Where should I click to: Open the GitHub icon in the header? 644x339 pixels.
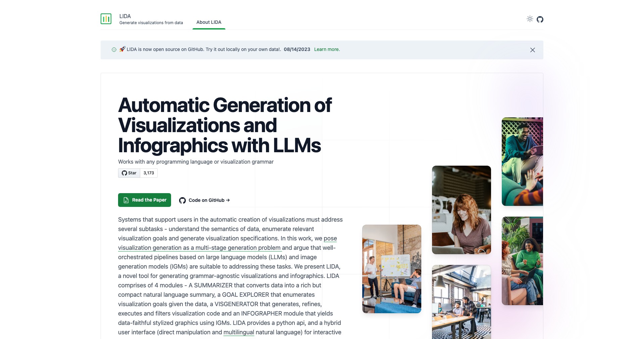[x=540, y=19]
